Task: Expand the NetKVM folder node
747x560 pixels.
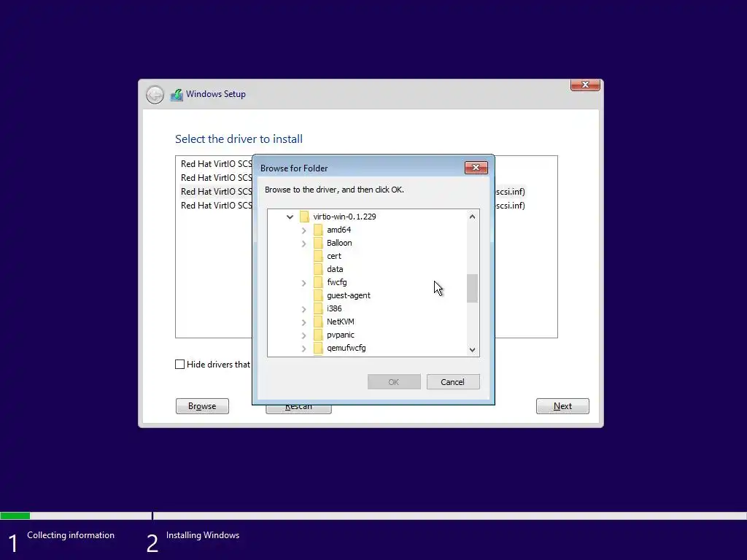Action: click(304, 322)
